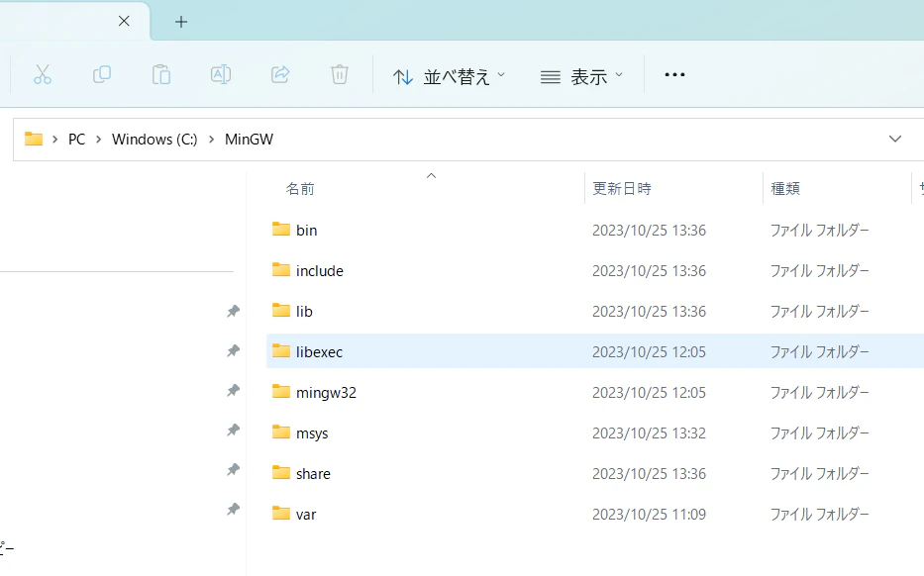Select the libexec folder name
This screenshot has height=576, width=924.
[x=319, y=352]
